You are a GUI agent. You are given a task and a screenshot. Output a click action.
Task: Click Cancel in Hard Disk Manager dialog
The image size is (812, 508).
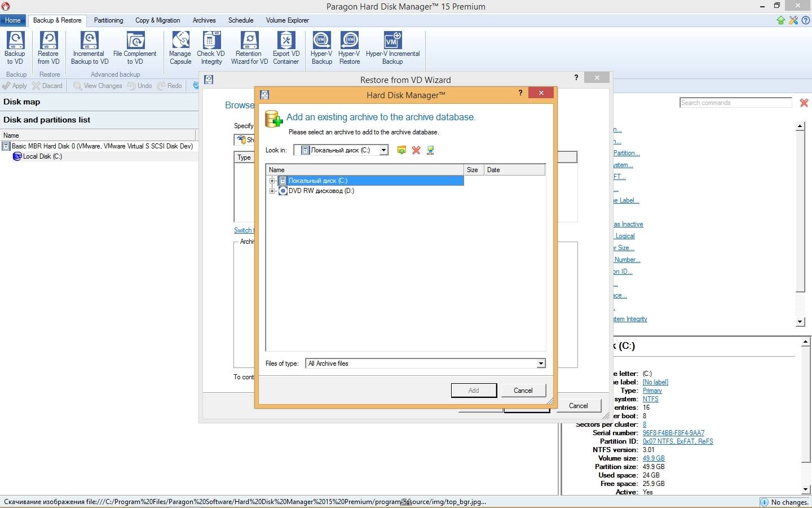(523, 390)
